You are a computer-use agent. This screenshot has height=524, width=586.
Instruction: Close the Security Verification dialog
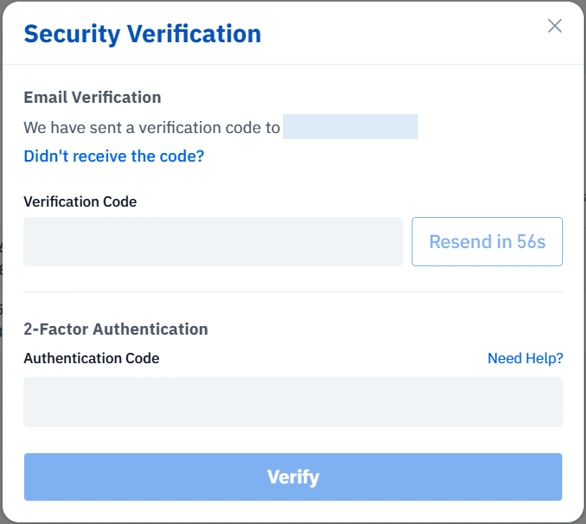[x=555, y=26]
